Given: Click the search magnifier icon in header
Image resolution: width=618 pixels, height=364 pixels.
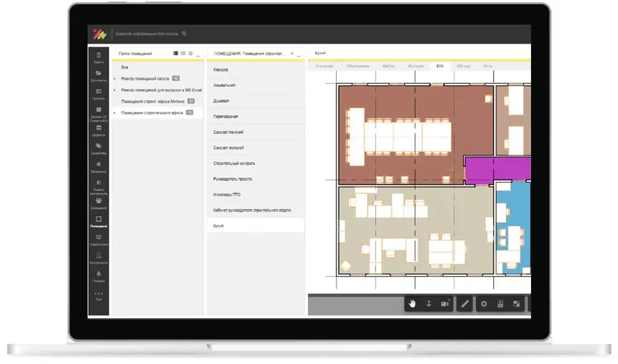Looking at the screenshot, I should click(184, 34).
